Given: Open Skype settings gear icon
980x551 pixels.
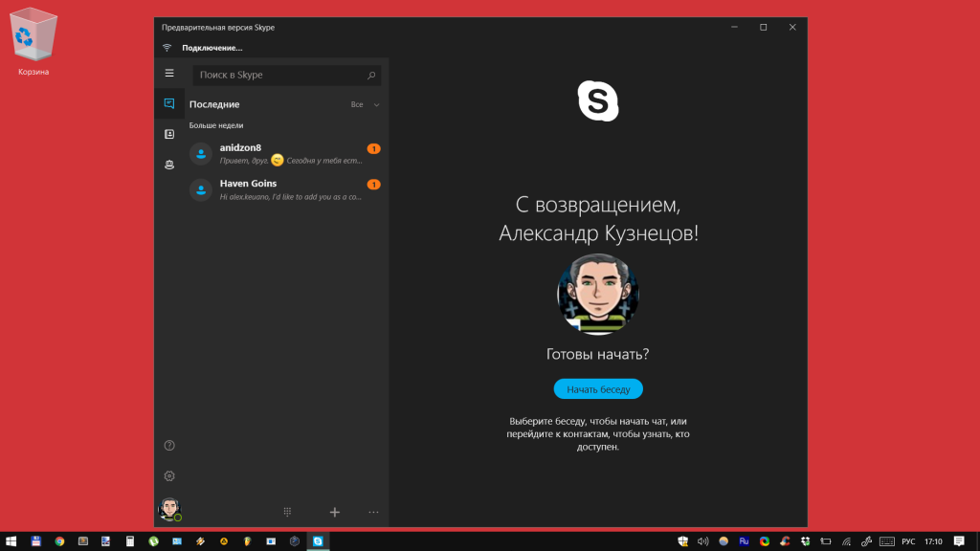Looking at the screenshot, I should coord(169,475).
